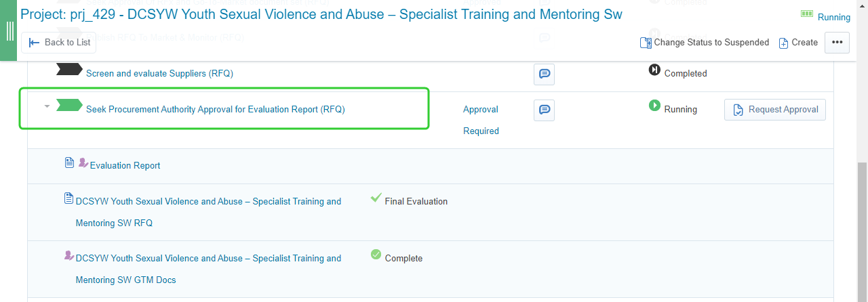868x302 pixels.
Task: Open the Screen and evaluate Suppliers (RFQ) link
Action: pos(159,73)
